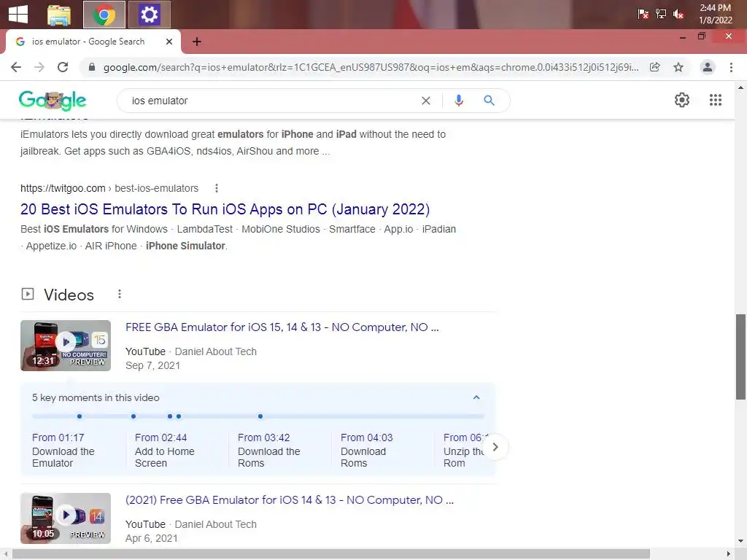Play the 12:31 GBA Emulator video thumbnail
Image resolution: width=747 pixels, height=560 pixels.
tap(66, 345)
